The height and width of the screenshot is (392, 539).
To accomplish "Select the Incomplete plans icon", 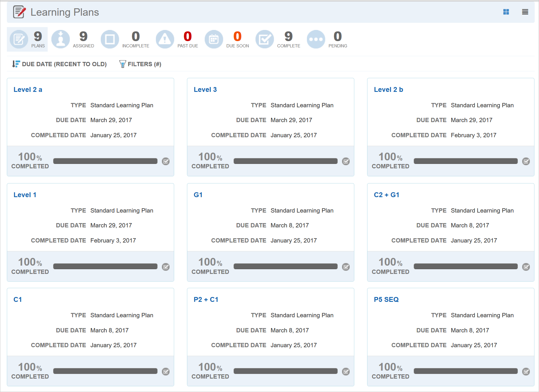I will [x=110, y=39].
